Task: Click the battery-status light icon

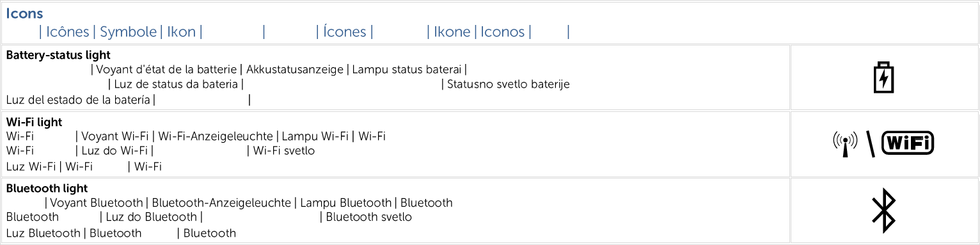Action: [x=884, y=77]
